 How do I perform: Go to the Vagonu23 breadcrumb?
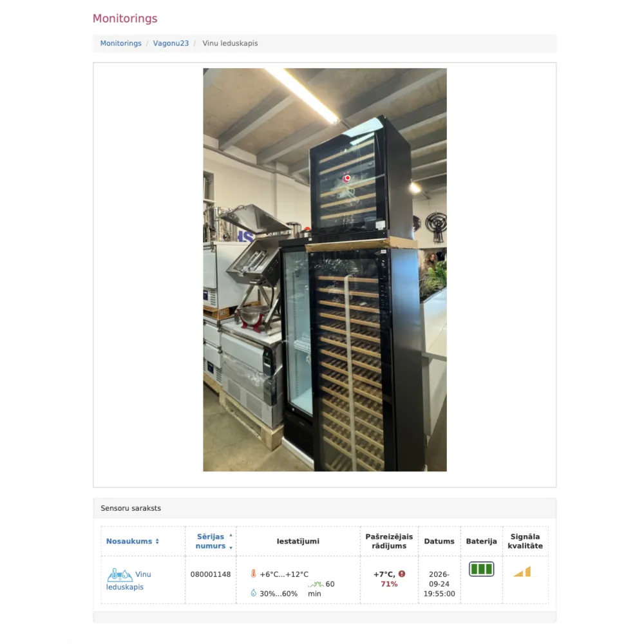point(171,43)
